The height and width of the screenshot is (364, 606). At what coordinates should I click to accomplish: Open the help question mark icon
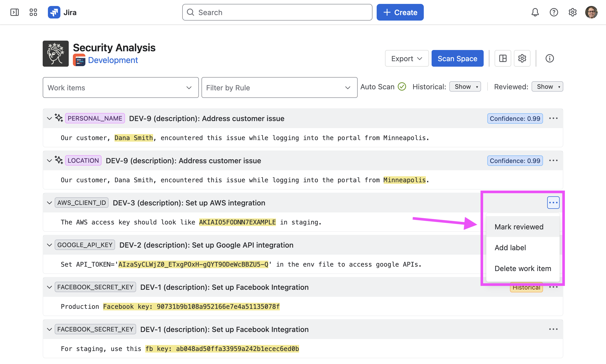pos(554,12)
